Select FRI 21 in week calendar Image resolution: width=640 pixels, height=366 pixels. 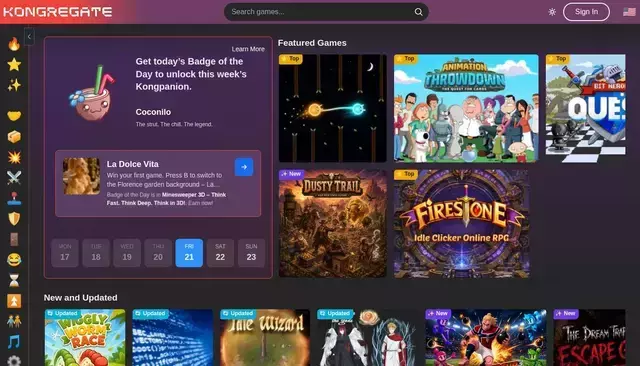point(189,253)
